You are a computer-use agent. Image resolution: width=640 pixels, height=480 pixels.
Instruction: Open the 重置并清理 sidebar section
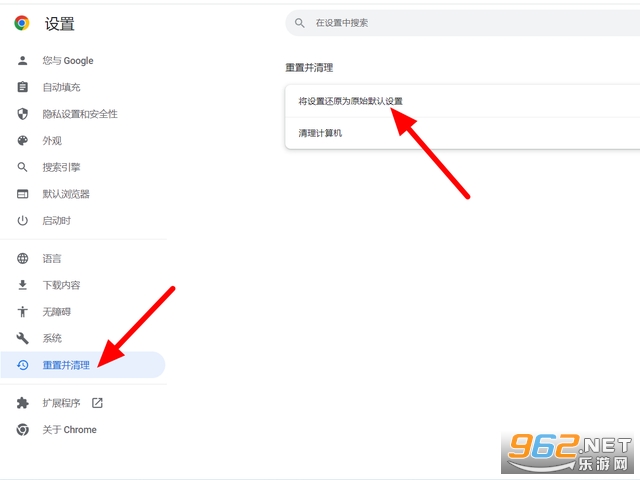coord(66,365)
